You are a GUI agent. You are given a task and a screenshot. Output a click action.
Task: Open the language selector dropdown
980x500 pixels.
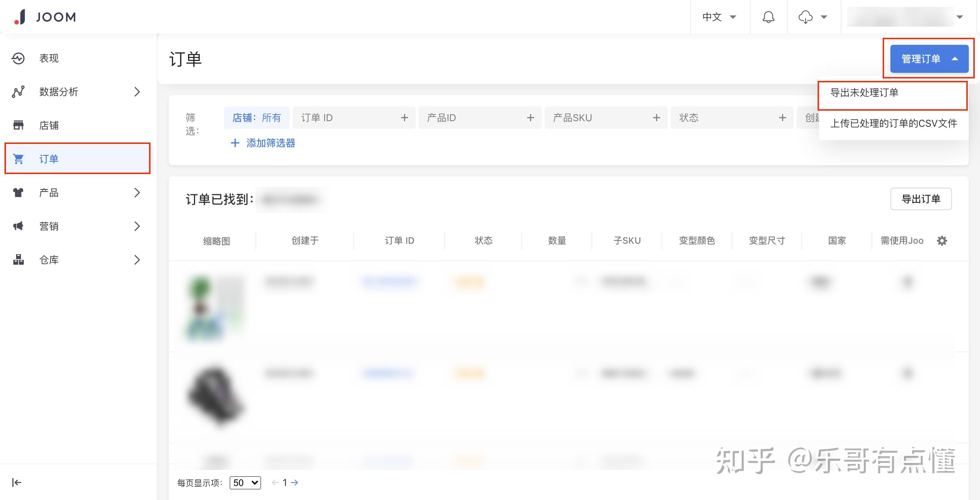coord(719,17)
